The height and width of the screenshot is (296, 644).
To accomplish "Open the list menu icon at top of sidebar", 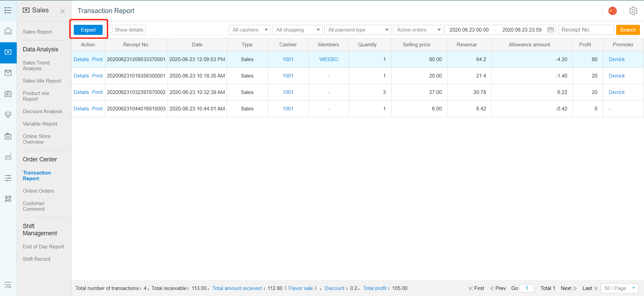I will coord(8,10).
